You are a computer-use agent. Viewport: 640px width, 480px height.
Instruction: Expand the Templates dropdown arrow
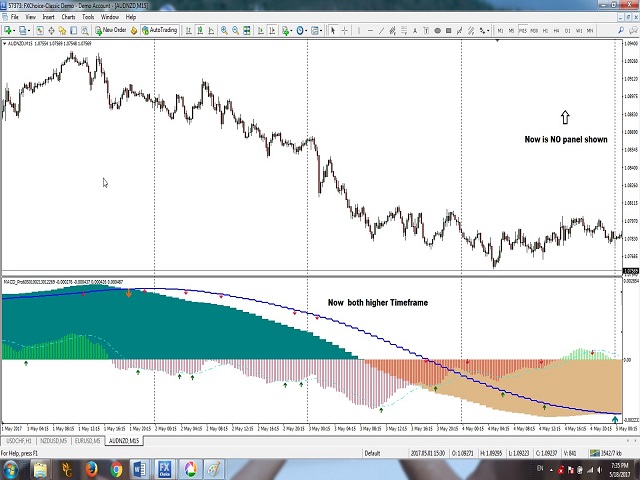click(321, 31)
